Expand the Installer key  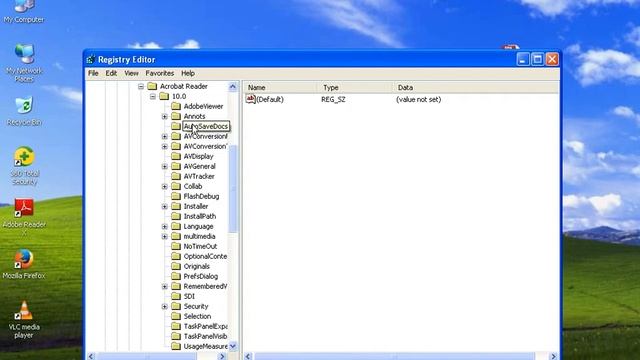164,207
